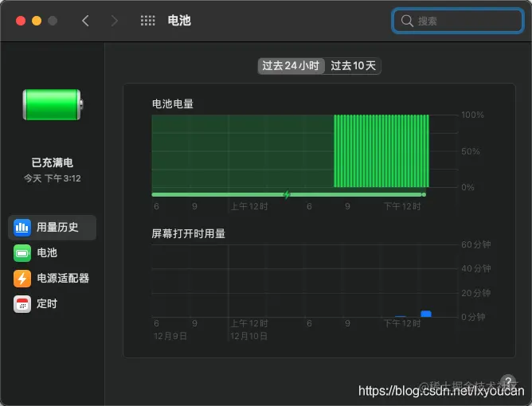
Task: Open the 定时 sidebar label
Action: (x=47, y=303)
